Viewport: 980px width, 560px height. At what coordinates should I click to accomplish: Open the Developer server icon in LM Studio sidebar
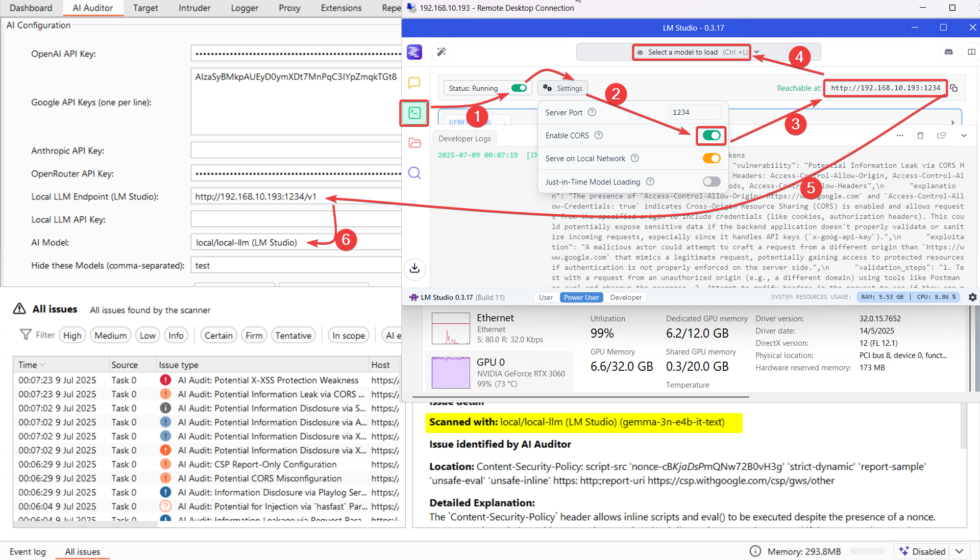tap(414, 113)
